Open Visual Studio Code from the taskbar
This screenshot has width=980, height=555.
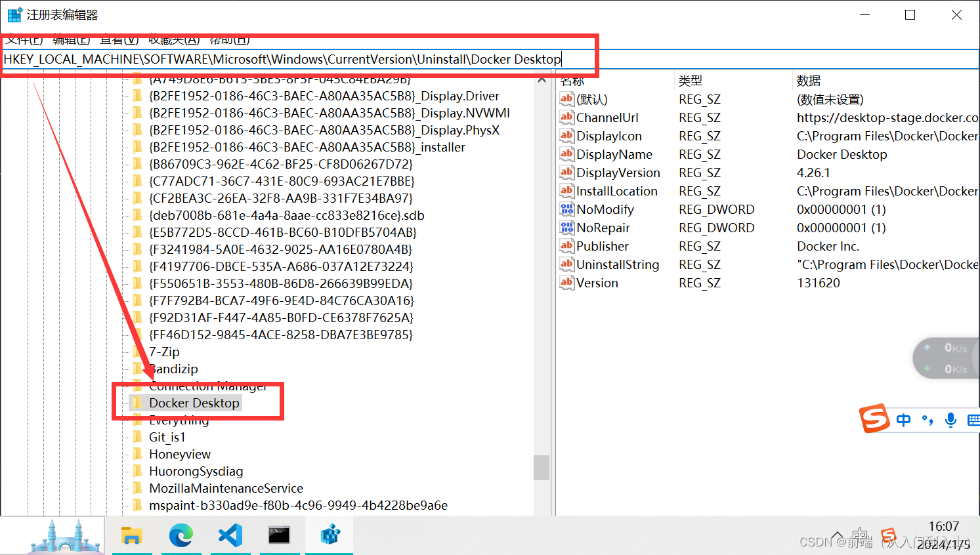click(230, 535)
